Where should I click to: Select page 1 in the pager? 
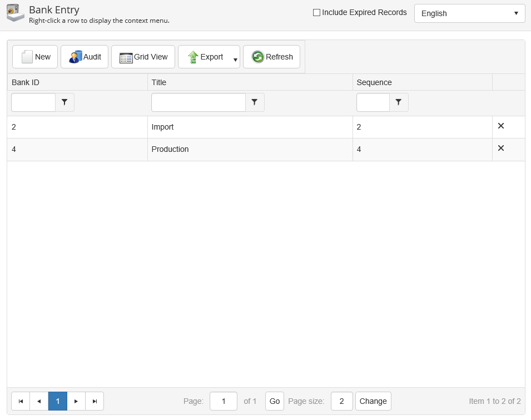point(58,401)
